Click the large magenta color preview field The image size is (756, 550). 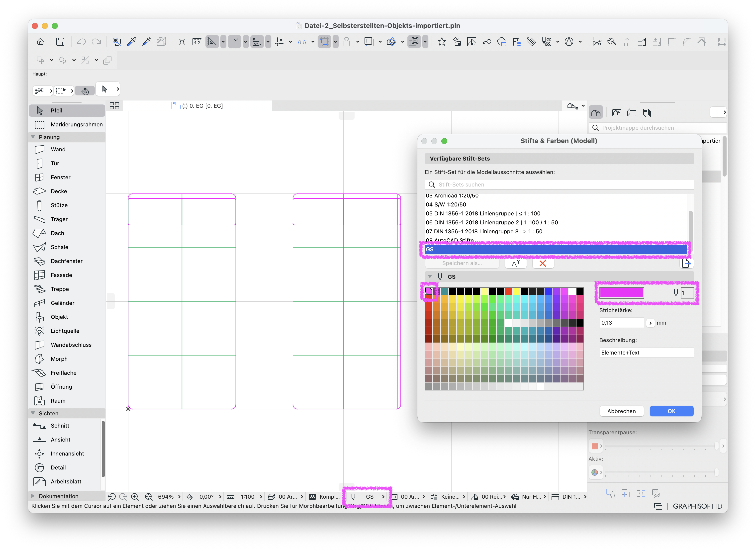(622, 293)
